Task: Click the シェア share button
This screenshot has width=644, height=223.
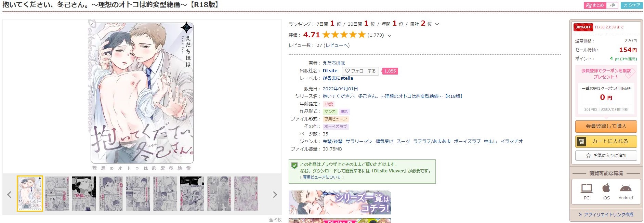Action: [632, 5]
